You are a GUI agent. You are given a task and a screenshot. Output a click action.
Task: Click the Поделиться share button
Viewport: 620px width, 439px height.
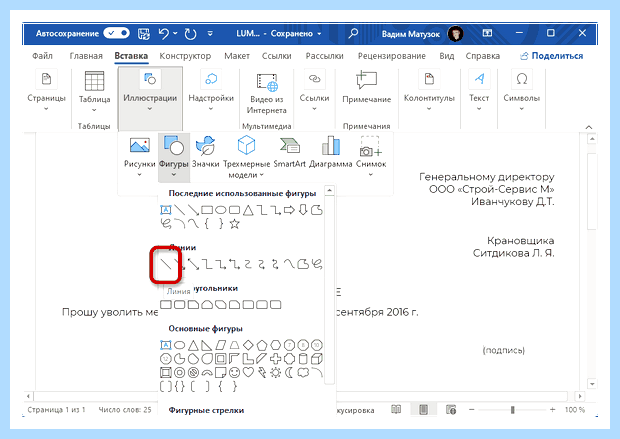tap(552, 56)
